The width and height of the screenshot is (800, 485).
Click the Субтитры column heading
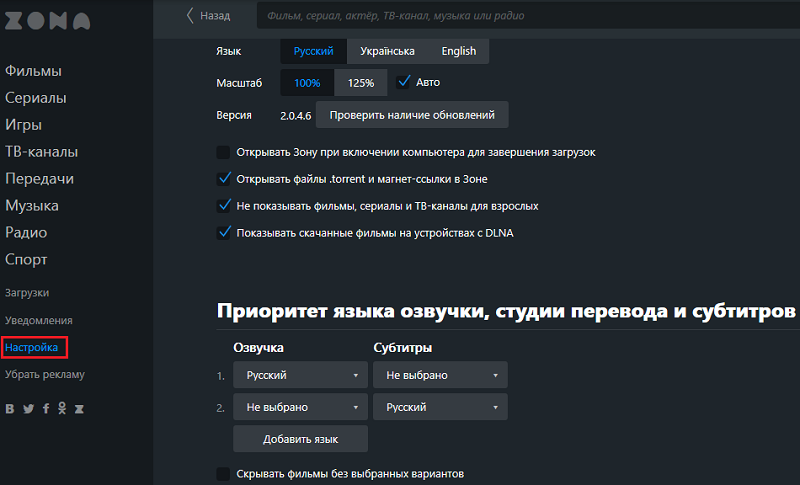[x=403, y=348]
